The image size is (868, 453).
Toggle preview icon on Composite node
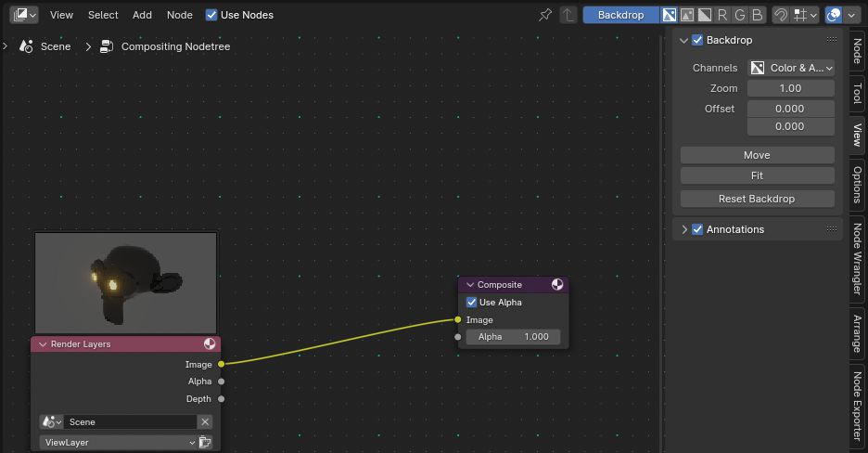[557, 285]
